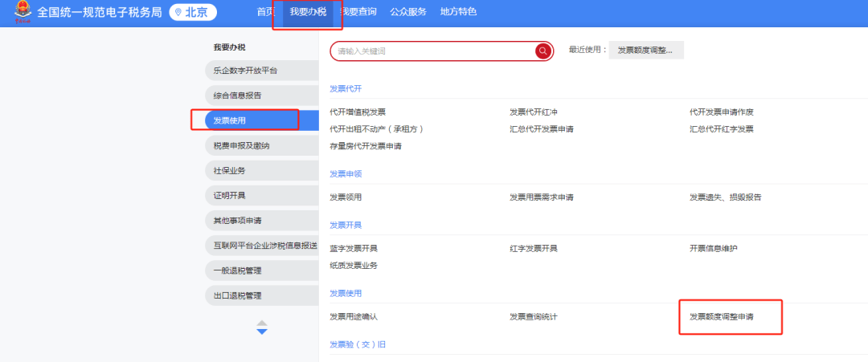Click the 代开增值税发票 link
This screenshot has height=362, width=868.
point(357,112)
